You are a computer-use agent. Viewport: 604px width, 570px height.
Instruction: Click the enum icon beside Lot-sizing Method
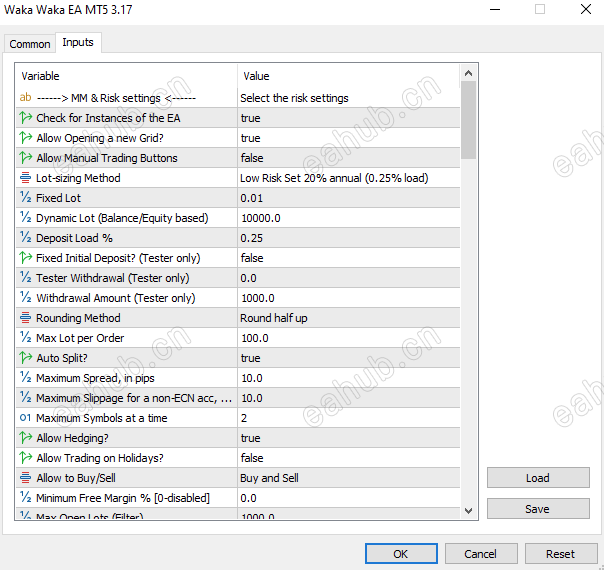pyautogui.click(x=25, y=178)
